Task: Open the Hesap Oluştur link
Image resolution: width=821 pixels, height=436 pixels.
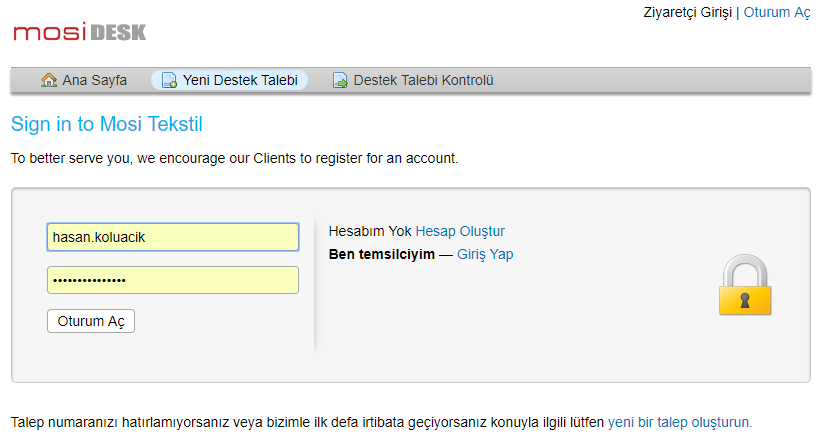Action: (x=460, y=231)
